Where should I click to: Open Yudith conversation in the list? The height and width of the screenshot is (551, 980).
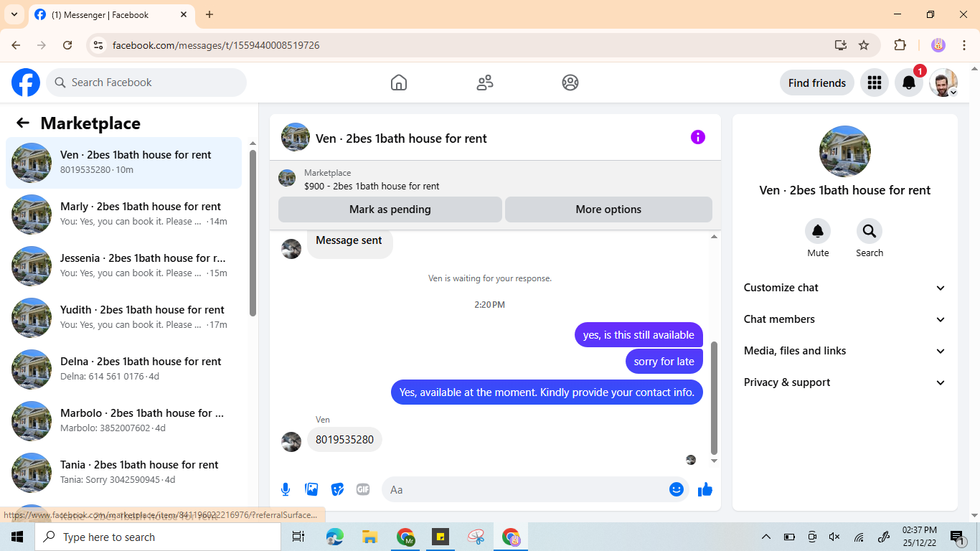[124, 317]
